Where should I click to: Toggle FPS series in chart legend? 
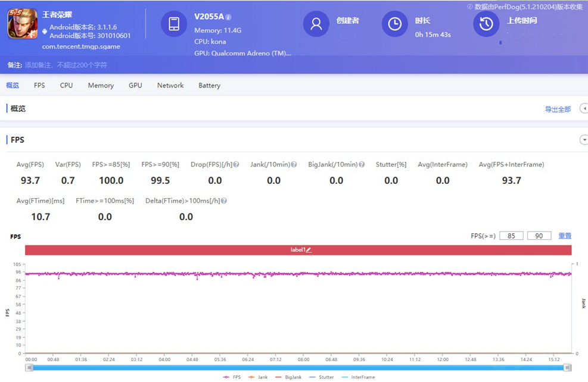[232, 377]
